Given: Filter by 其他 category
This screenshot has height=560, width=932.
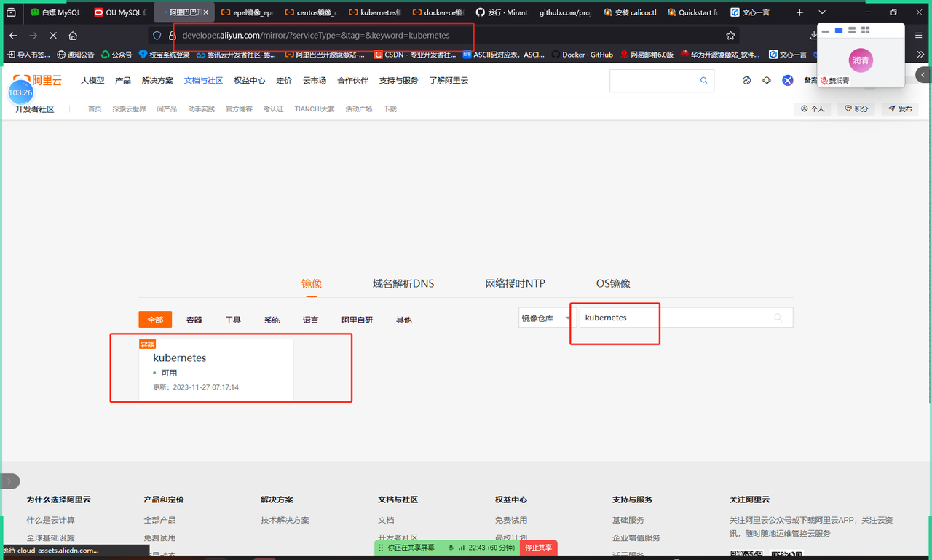Looking at the screenshot, I should (403, 320).
